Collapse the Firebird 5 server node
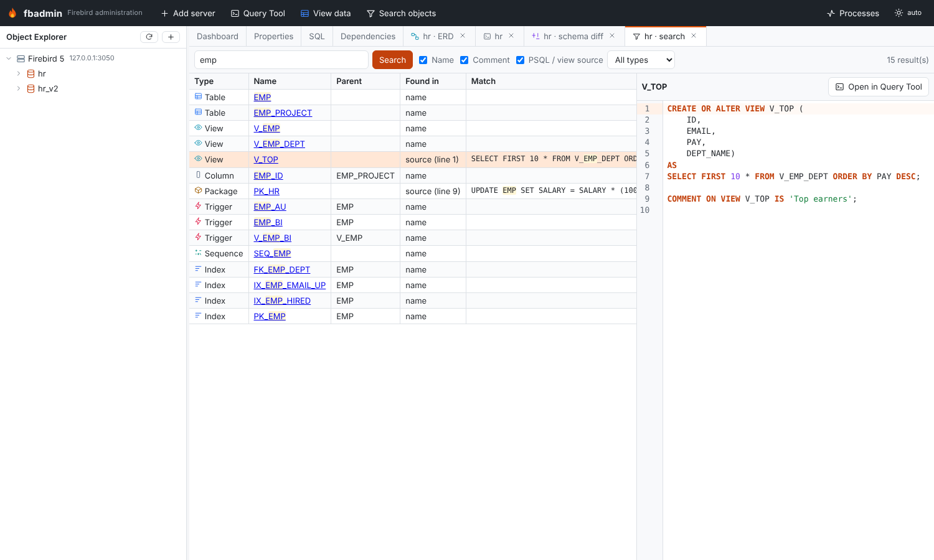The width and height of the screenshot is (934, 560). (x=9, y=58)
